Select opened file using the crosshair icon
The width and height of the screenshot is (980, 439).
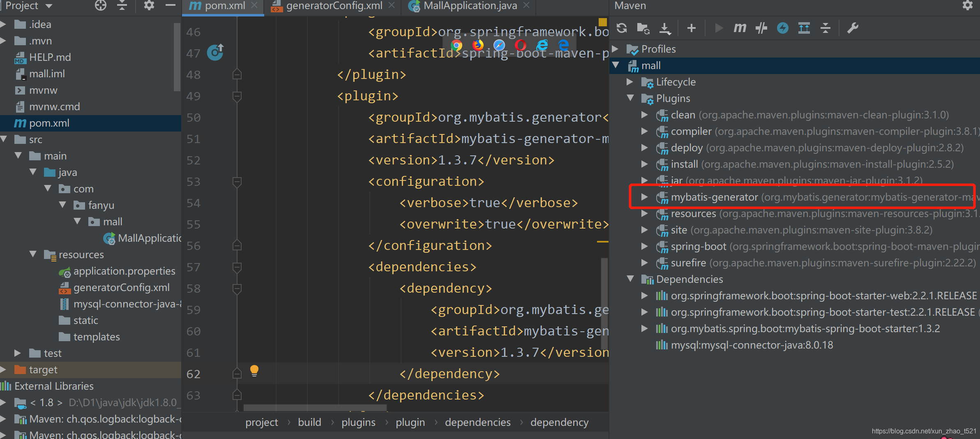[x=100, y=6]
